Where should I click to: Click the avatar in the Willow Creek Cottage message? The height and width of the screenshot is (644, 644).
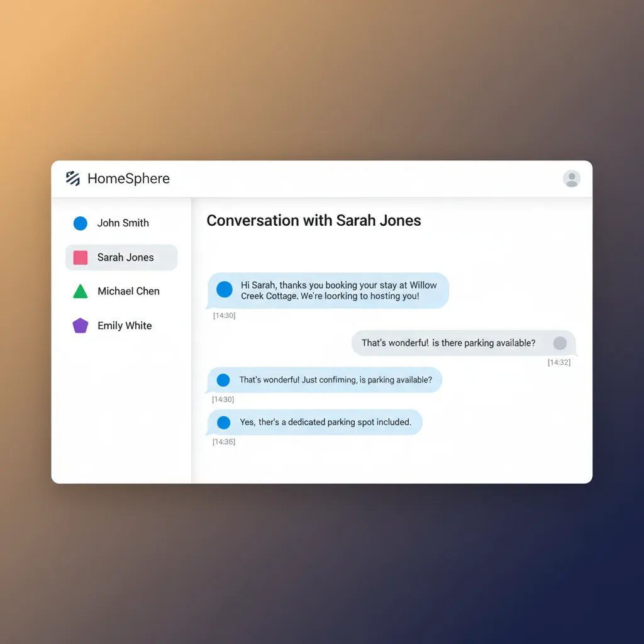click(225, 289)
